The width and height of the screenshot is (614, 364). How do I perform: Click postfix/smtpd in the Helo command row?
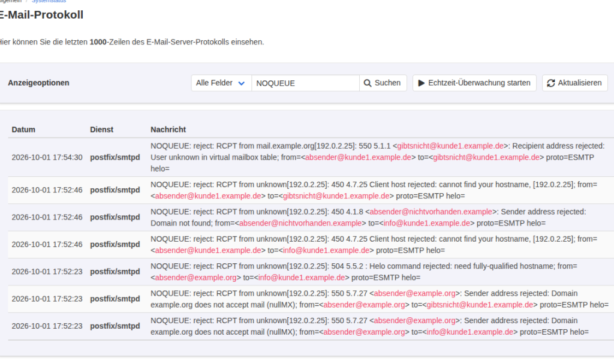(x=115, y=272)
